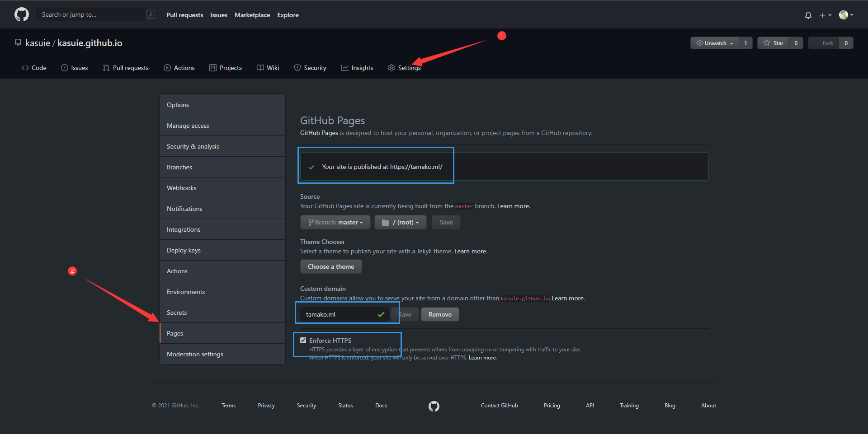This screenshot has width=868, height=434.
Task: Open Manage access in settings sidebar
Action: tap(222, 126)
